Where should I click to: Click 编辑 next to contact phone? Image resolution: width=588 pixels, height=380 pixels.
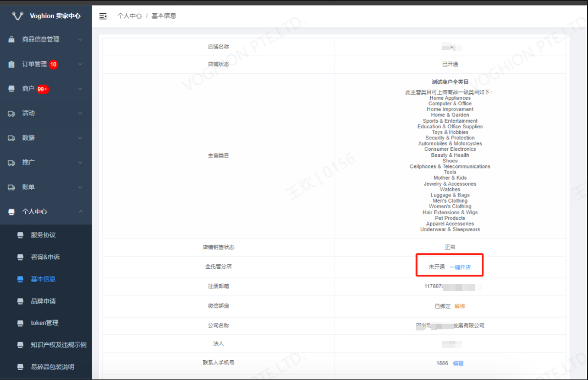click(458, 363)
